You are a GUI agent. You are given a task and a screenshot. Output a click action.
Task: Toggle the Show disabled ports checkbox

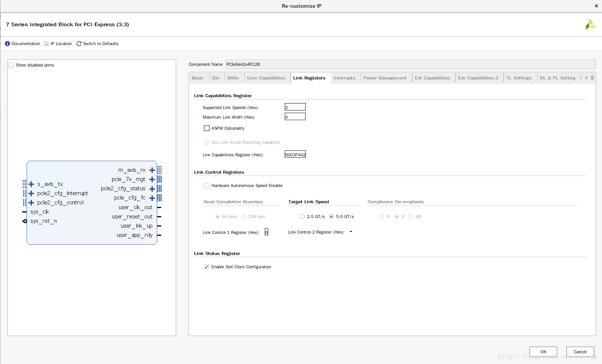[11, 65]
